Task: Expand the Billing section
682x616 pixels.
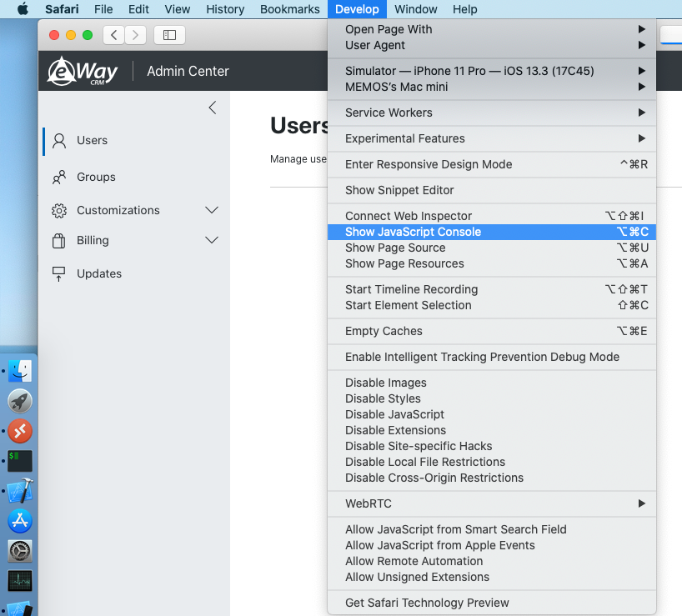Action: [212, 240]
